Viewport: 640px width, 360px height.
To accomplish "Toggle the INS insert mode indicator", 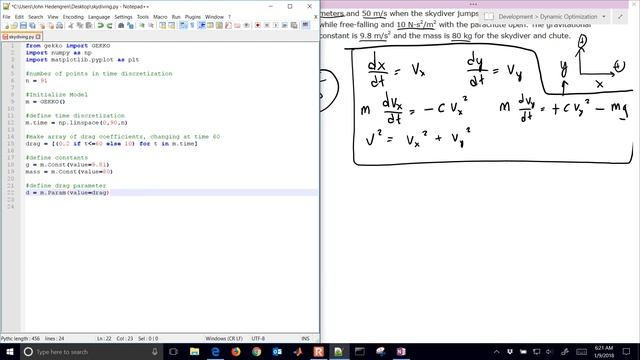I will tap(305, 338).
